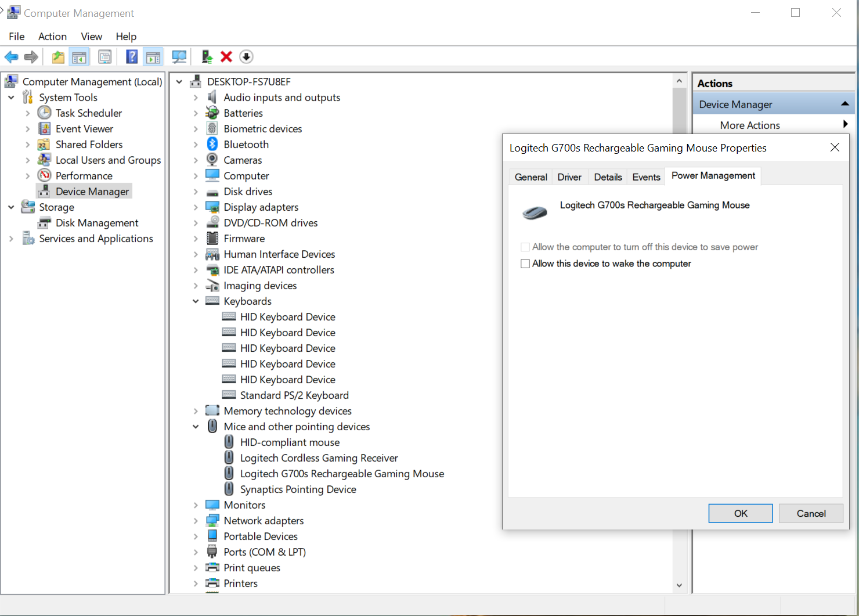Toggle the Show/Hide Console Tree toolbar button
Screen dimensions: 859x616
79,57
